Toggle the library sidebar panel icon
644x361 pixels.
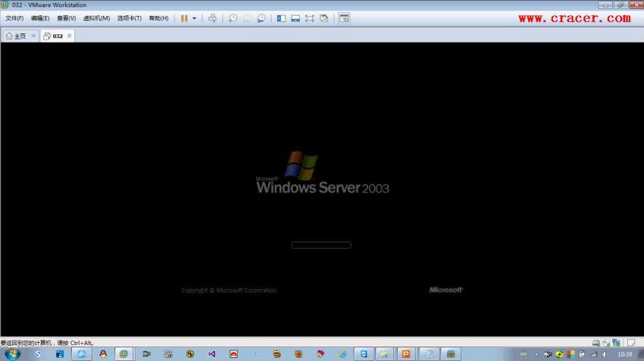pyautogui.click(x=281, y=18)
